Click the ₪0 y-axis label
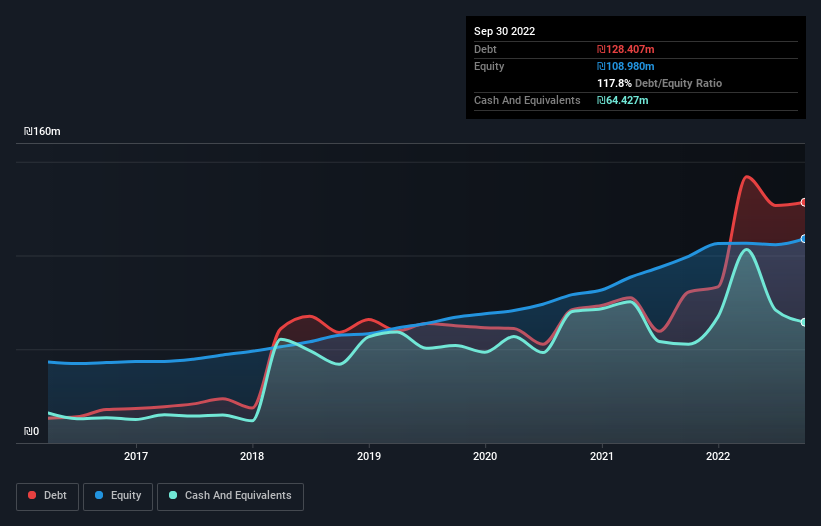 (31, 431)
